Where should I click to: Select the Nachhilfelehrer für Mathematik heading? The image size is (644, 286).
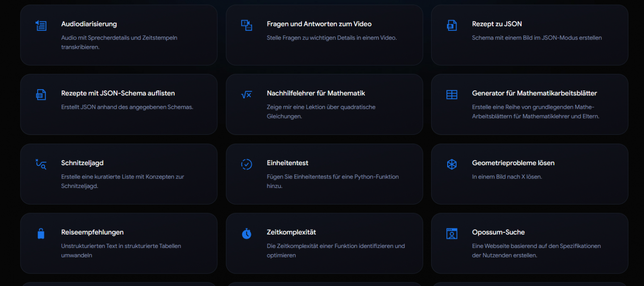(x=316, y=94)
